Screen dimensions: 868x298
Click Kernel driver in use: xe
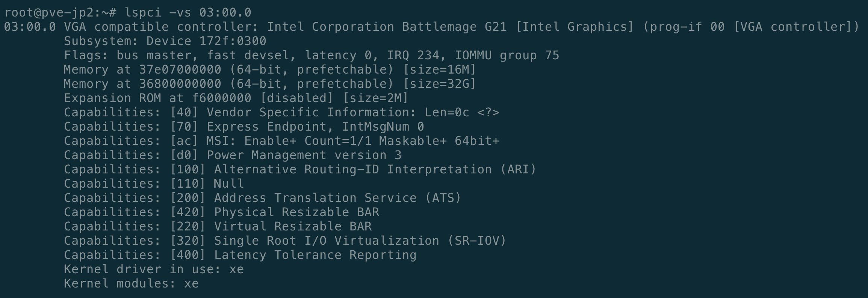[154, 269]
